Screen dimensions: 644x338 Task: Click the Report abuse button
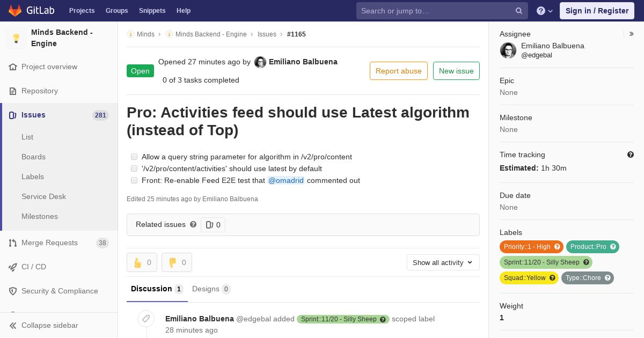[x=398, y=71]
